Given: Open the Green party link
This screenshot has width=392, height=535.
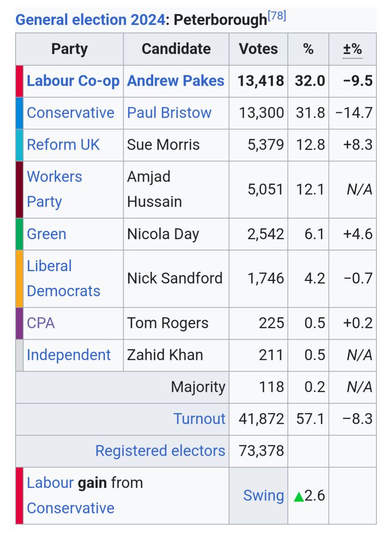Looking at the screenshot, I should pyautogui.click(x=47, y=234).
